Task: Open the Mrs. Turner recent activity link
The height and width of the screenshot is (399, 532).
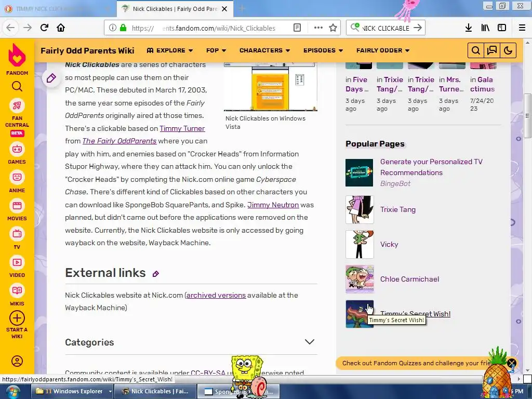Action: tap(450, 84)
